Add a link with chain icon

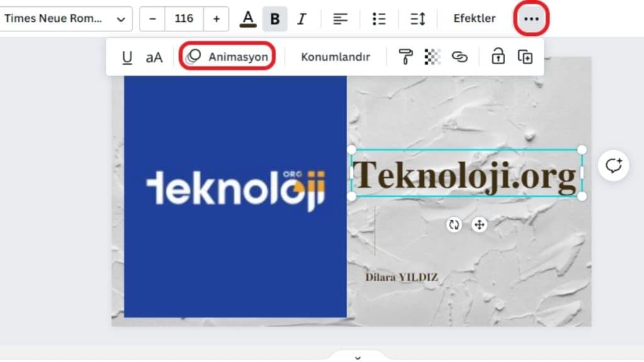[460, 57]
